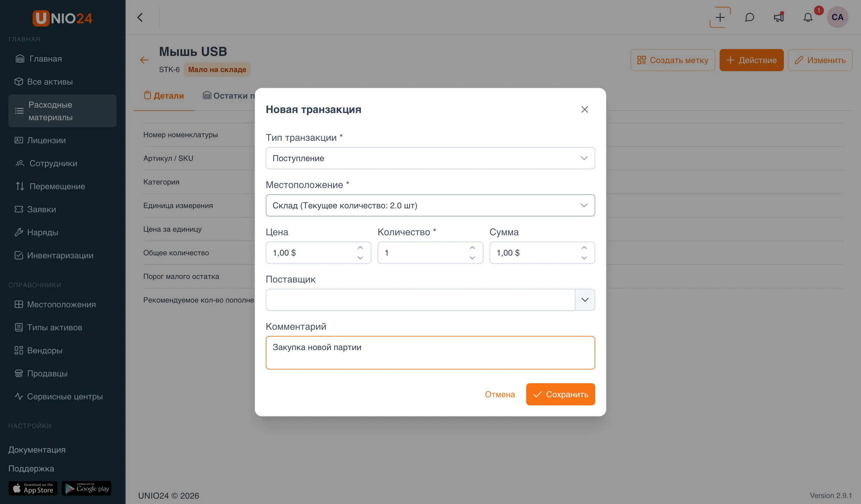Expand the Тип транзакции dropdown

pos(430,158)
